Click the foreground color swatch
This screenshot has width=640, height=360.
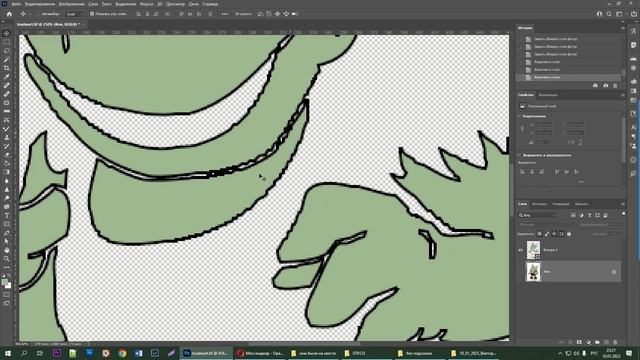pyautogui.click(x=4, y=282)
